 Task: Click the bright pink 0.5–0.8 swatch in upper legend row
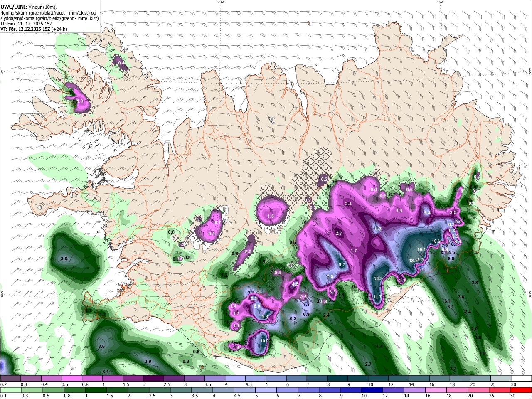(x=71, y=379)
